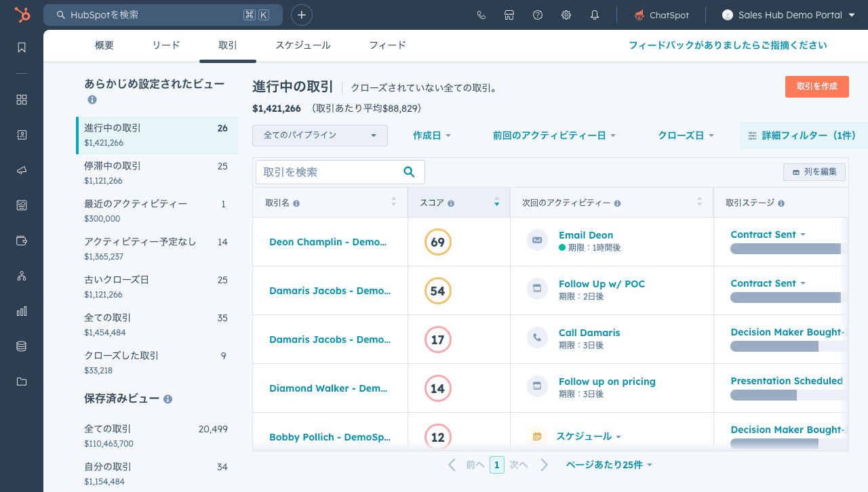Open the workspaces grid icon in sidebar
868x492 pixels.
[22, 100]
